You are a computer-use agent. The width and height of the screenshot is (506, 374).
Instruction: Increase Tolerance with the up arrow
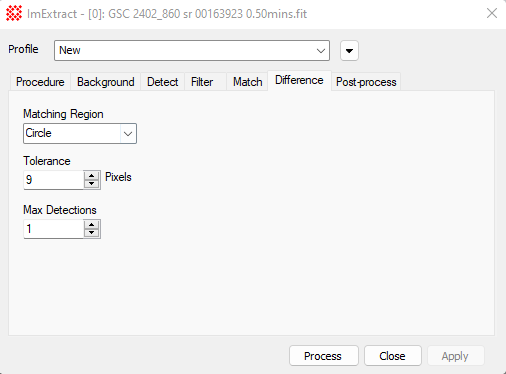(x=92, y=175)
